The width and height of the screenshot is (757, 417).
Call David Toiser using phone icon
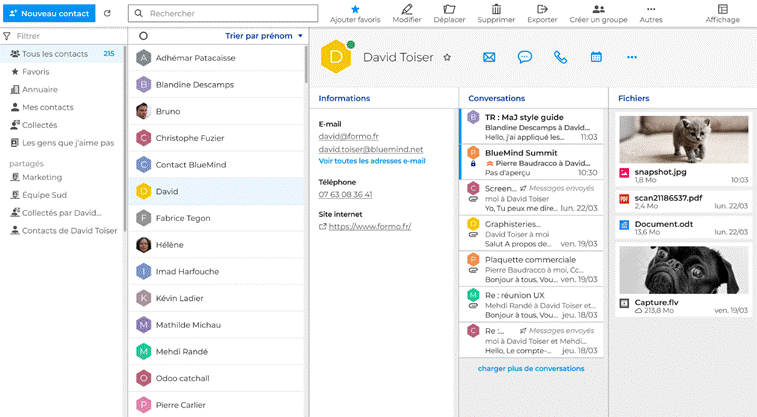click(560, 57)
